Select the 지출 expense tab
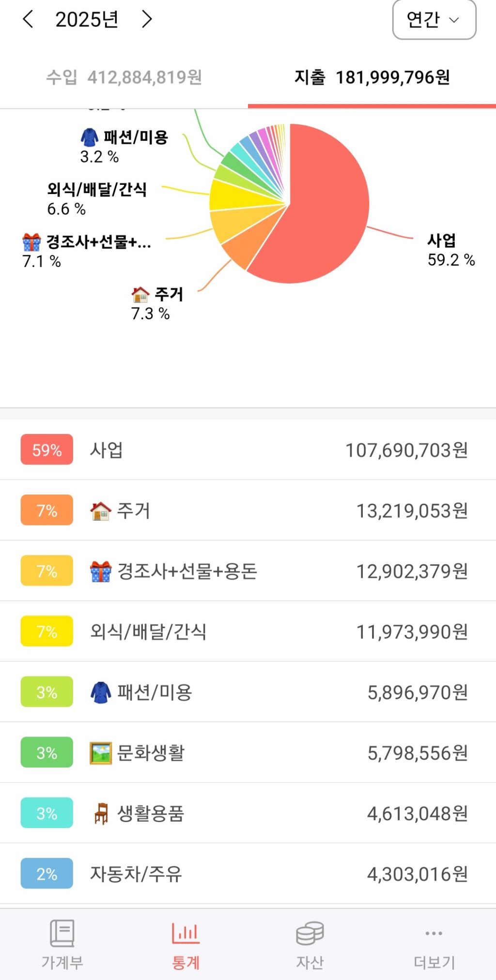Screen dimensions: 496x980 pyautogui.click(x=372, y=77)
